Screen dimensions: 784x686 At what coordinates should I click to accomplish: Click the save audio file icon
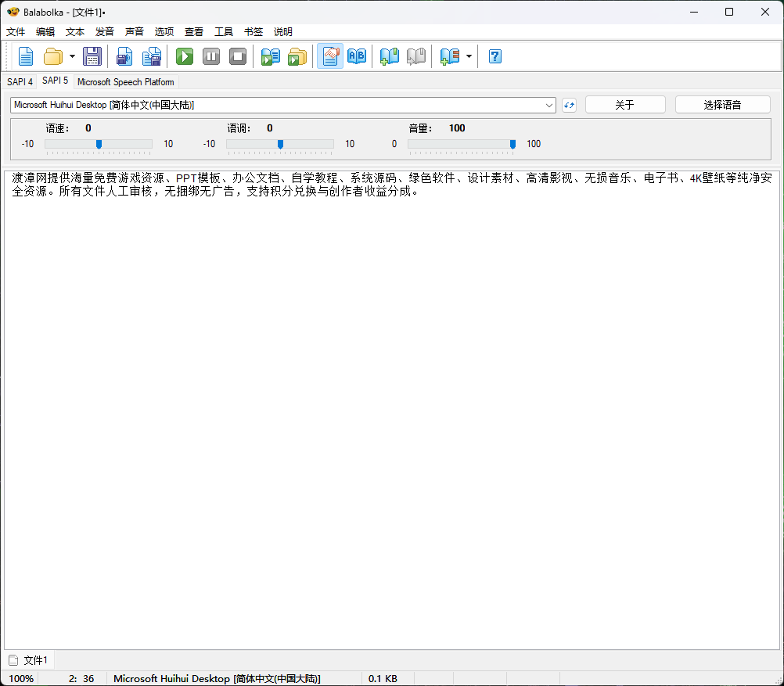click(124, 56)
